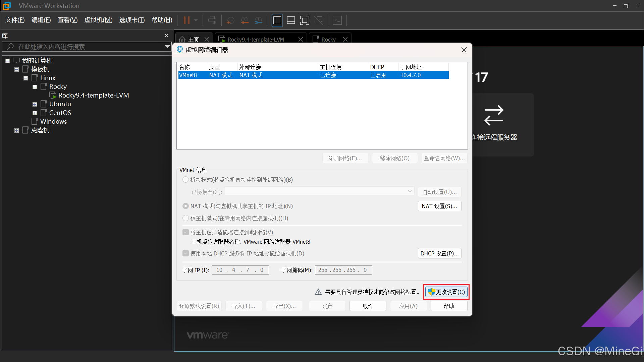644x362 pixels.
Task: Collapse the Rocky folder tree node
Action: click(x=35, y=87)
